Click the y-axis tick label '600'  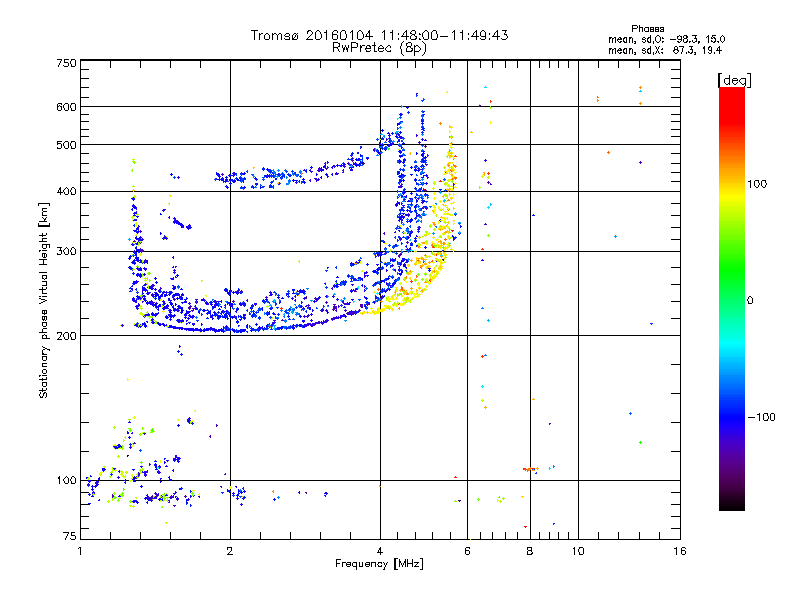66,107
